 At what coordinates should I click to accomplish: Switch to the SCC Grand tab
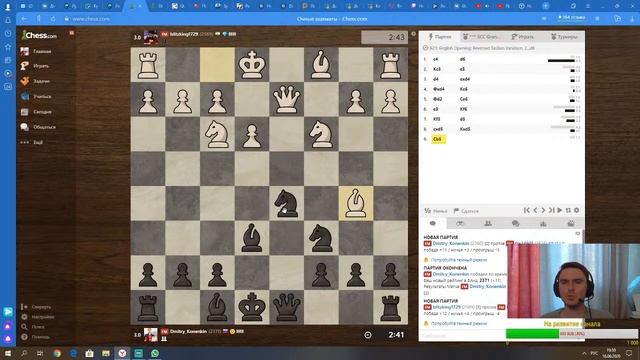(481, 37)
